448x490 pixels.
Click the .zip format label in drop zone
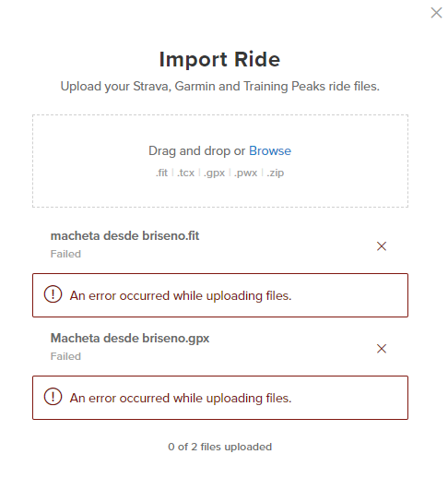276,173
